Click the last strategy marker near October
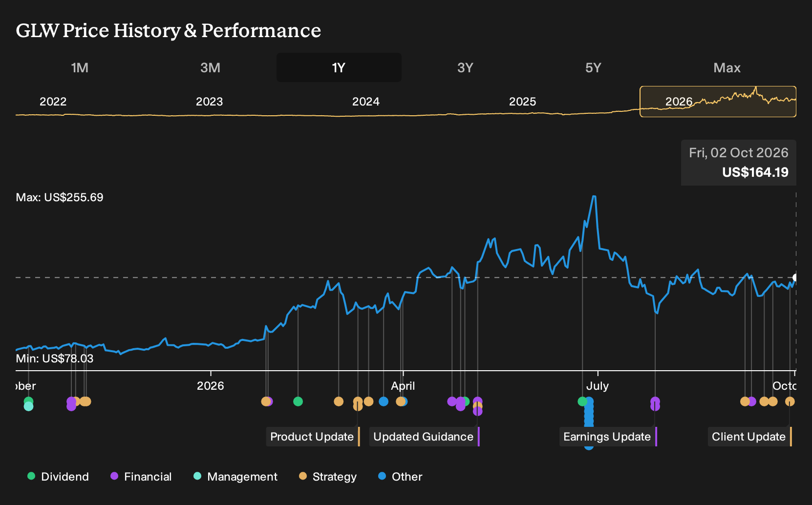The height and width of the screenshot is (505, 812). tap(790, 401)
